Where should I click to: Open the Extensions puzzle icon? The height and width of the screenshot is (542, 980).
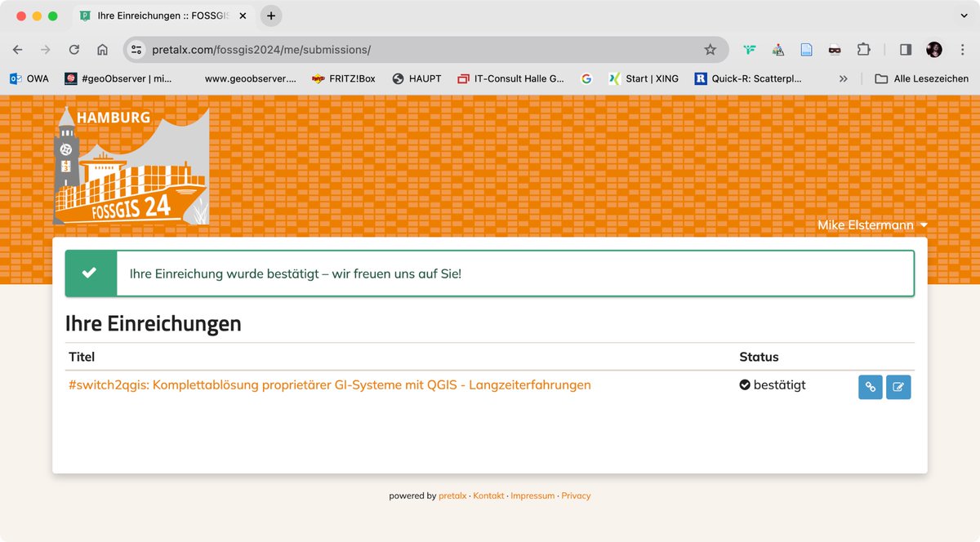(x=863, y=50)
